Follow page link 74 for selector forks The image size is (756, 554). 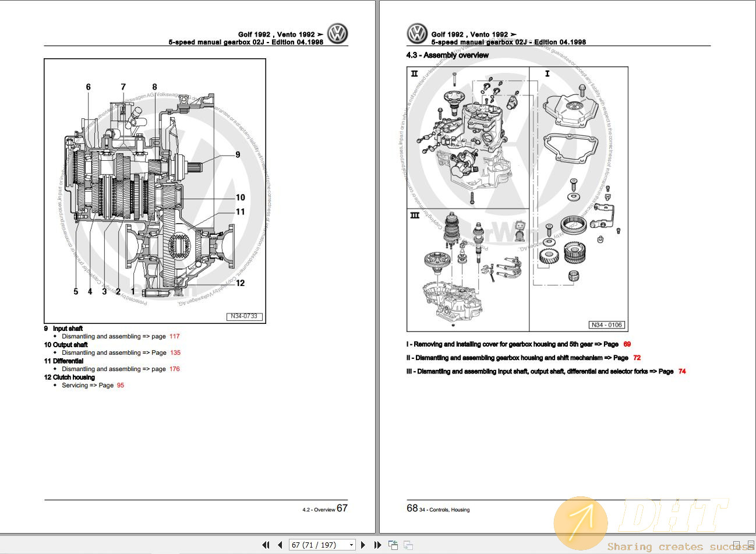[682, 371]
